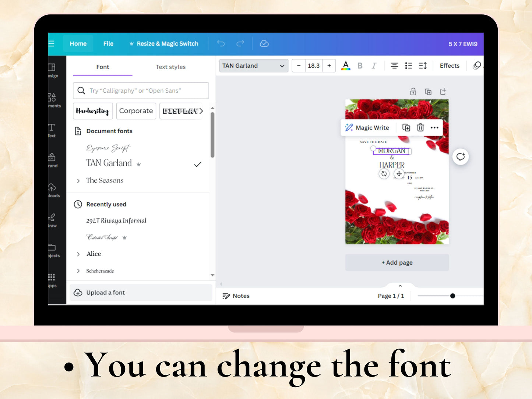Click the comment bubble button
The height and width of the screenshot is (399, 532).
tap(461, 157)
